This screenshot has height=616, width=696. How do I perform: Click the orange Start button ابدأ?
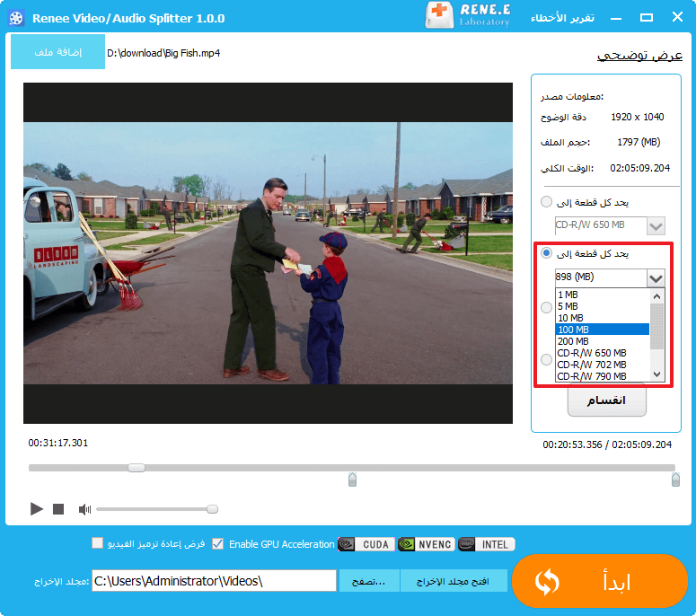click(600, 581)
